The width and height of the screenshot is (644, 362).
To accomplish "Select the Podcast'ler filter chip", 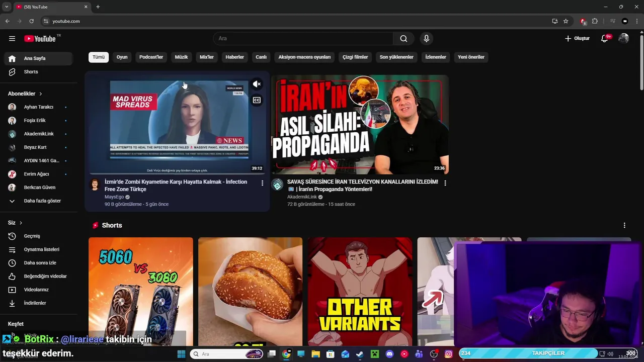I will tap(151, 57).
